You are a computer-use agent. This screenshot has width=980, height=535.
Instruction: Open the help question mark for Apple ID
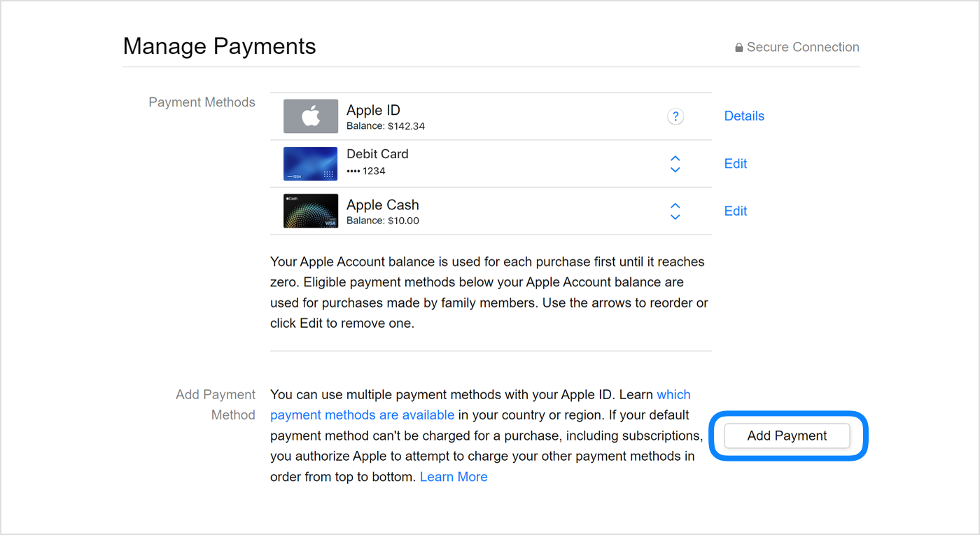[675, 117]
